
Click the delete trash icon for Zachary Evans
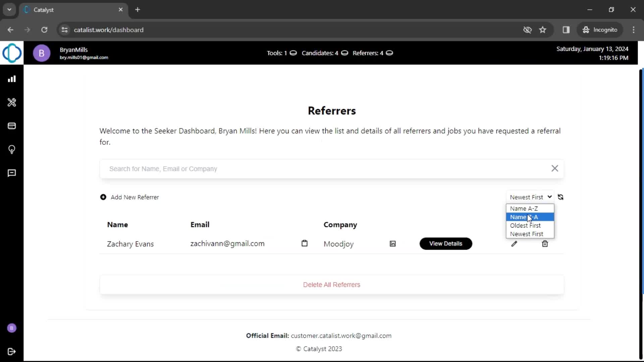(544, 244)
